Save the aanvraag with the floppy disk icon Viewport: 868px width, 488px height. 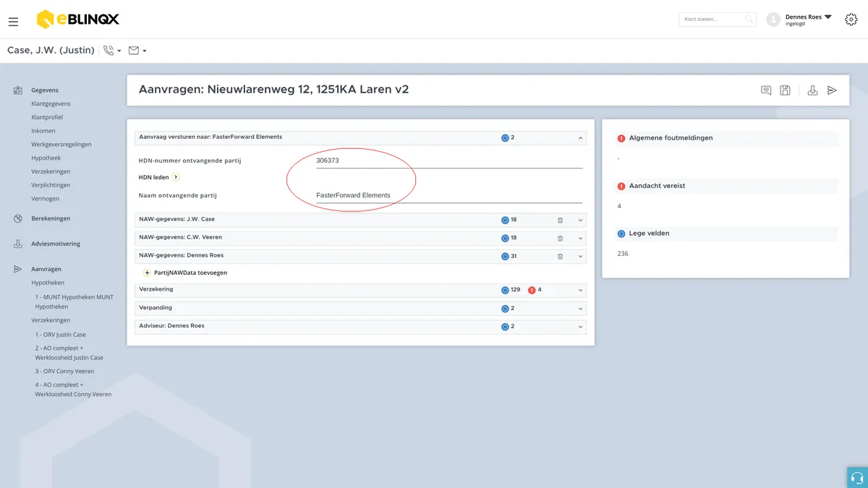786,90
